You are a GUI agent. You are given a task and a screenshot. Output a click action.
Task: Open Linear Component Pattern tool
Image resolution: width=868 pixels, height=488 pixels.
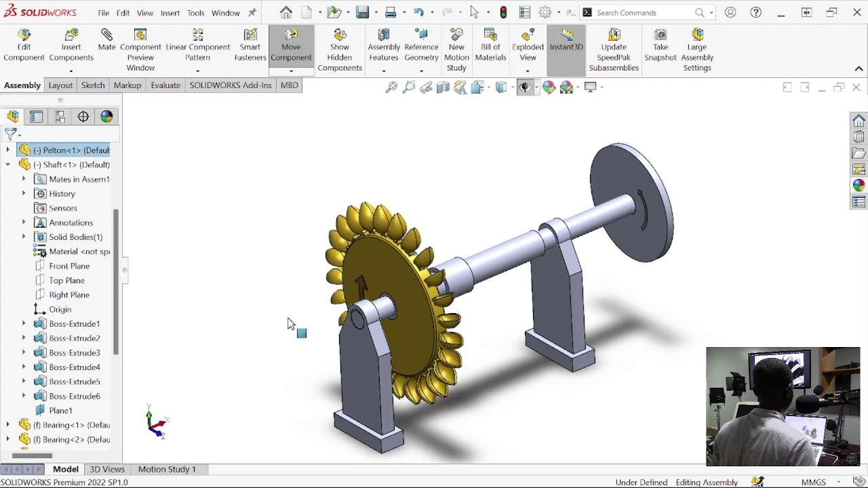pyautogui.click(x=198, y=45)
